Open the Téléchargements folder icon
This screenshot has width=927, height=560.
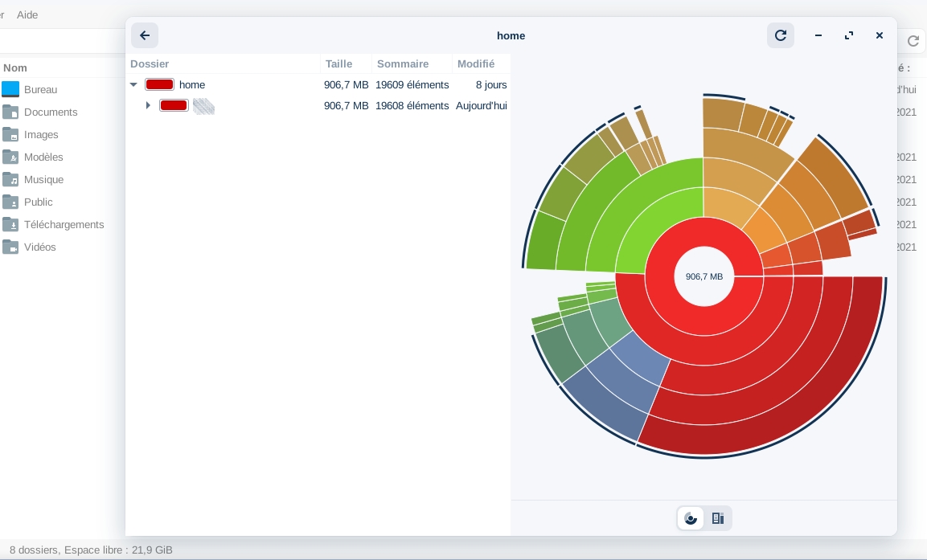point(10,224)
